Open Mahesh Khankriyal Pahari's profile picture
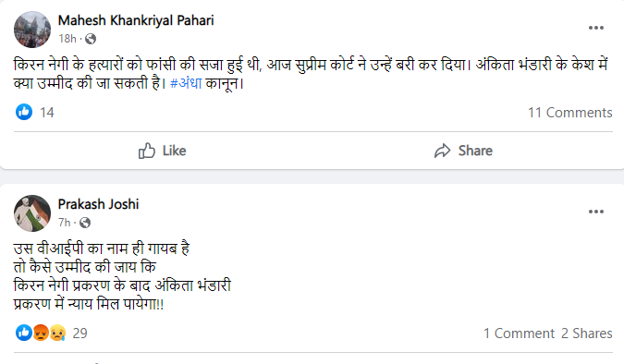 [x=32, y=30]
